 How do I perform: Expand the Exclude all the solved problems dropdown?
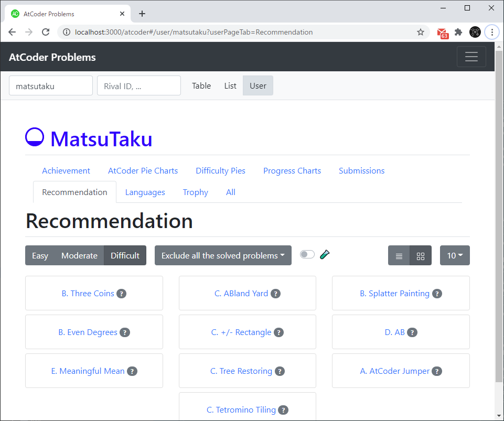pyautogui.click(x=223, y=255)
